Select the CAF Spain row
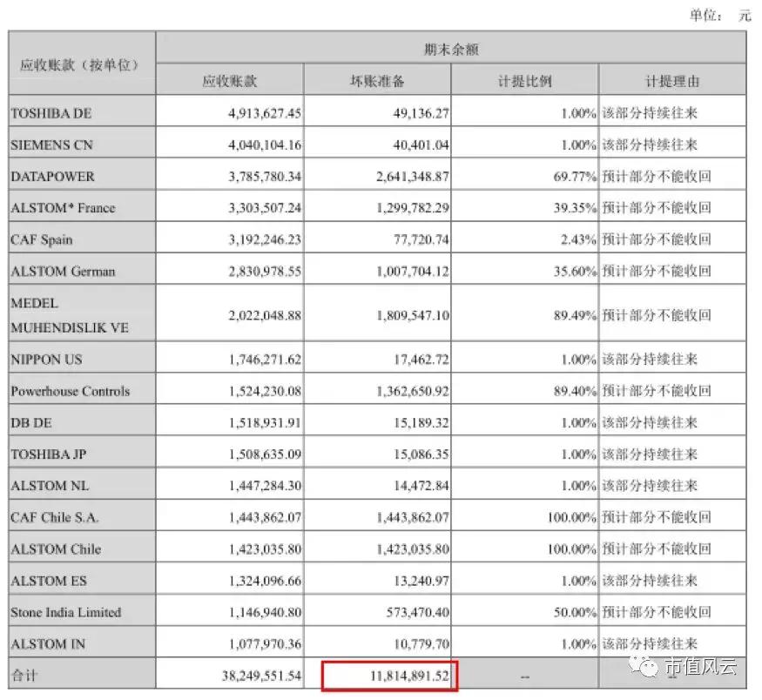The image size is (762, 700). click(x=41, y=239)
